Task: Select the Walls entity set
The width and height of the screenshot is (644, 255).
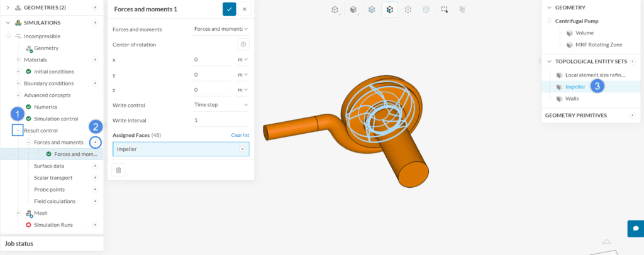Action: 572,99
